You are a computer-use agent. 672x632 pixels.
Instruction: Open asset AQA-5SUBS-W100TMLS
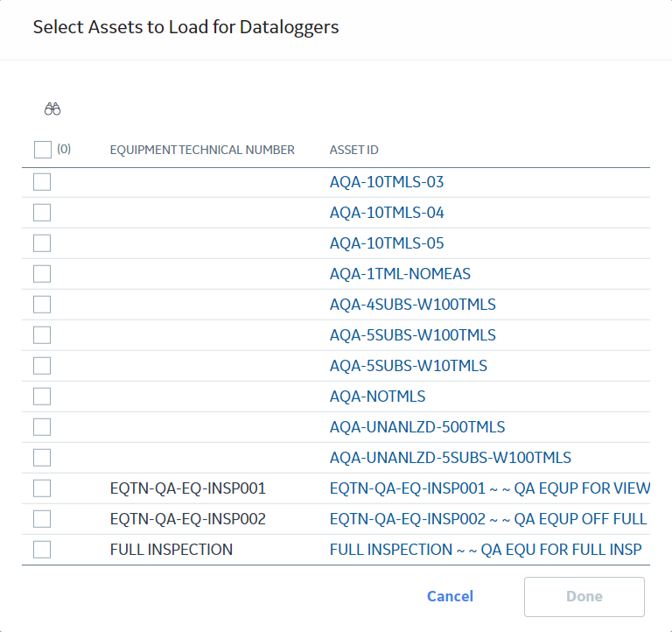412,335
